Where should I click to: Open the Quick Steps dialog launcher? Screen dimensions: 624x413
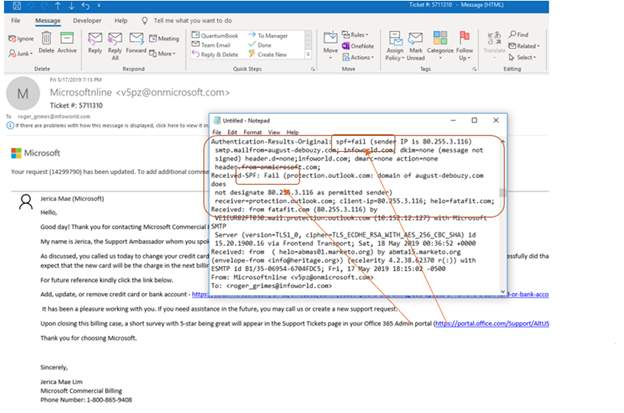(313, 69)
